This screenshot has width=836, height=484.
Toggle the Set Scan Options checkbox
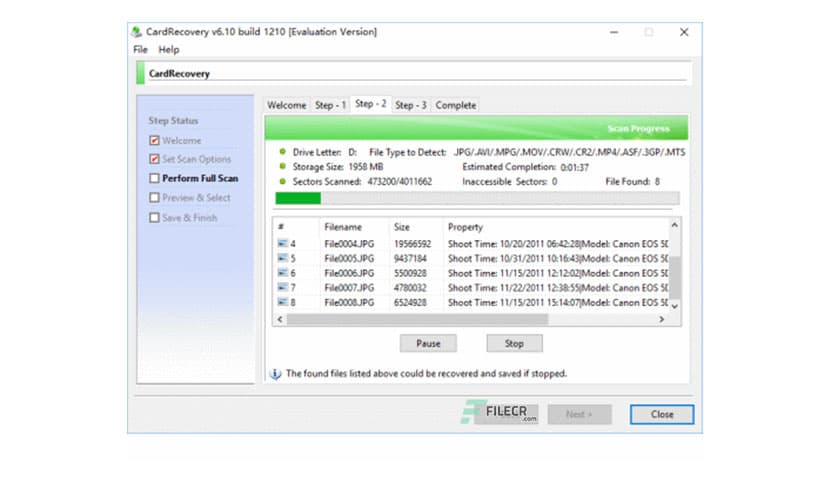click(154, 159)
